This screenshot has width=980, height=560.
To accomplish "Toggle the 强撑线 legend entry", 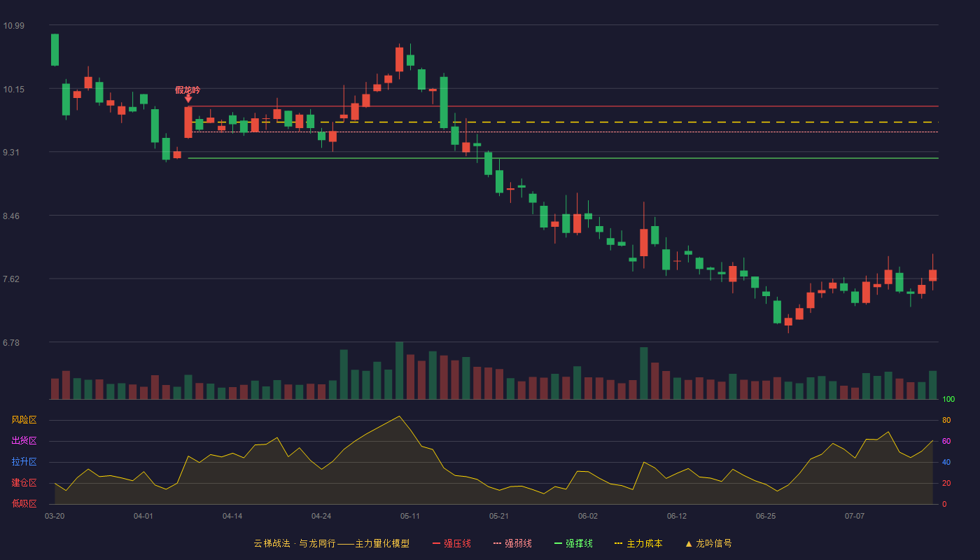I will click(573, 543).
